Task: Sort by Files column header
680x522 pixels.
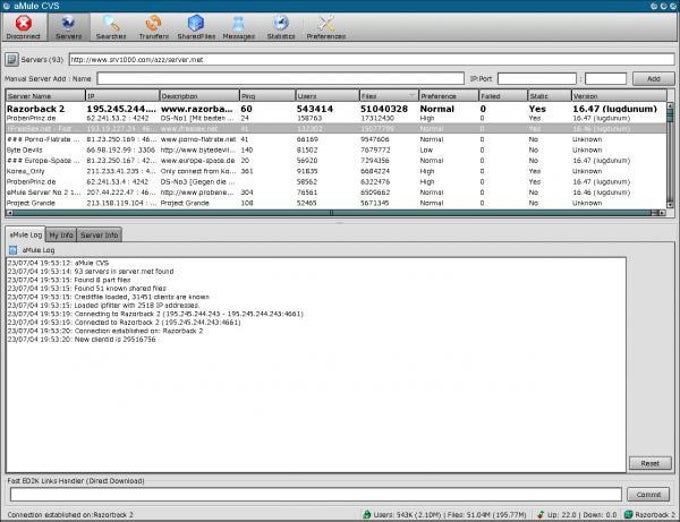Action: pyautogui.click(x=389, y=96)
